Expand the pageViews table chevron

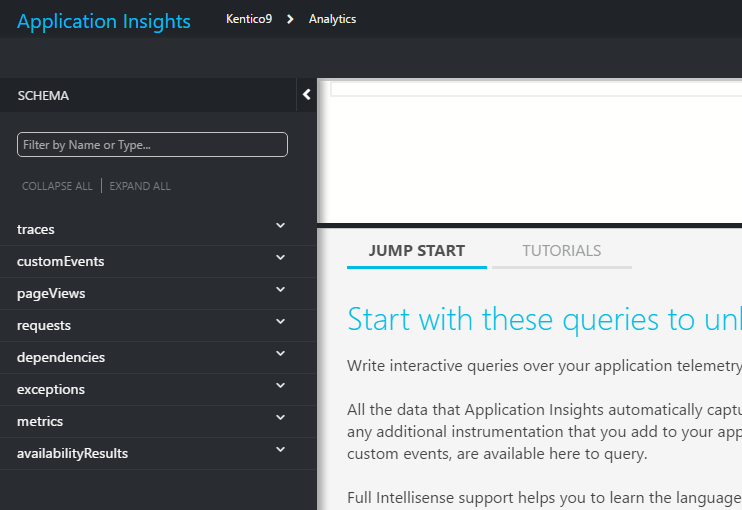281,290
